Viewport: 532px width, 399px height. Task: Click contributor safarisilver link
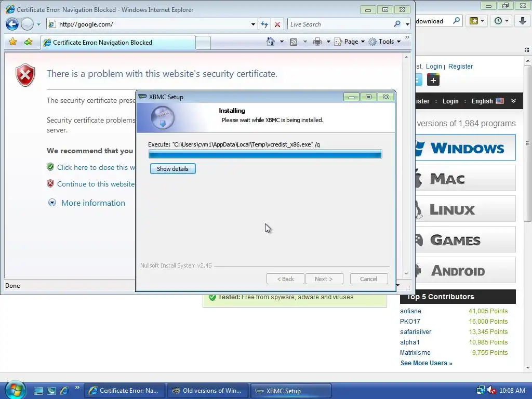416,332
